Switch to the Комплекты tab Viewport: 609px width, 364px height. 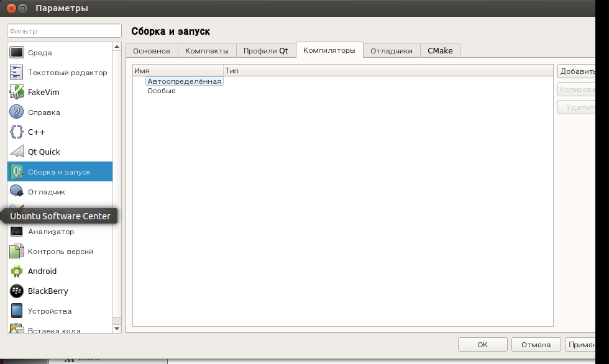(x=206, y=50)
